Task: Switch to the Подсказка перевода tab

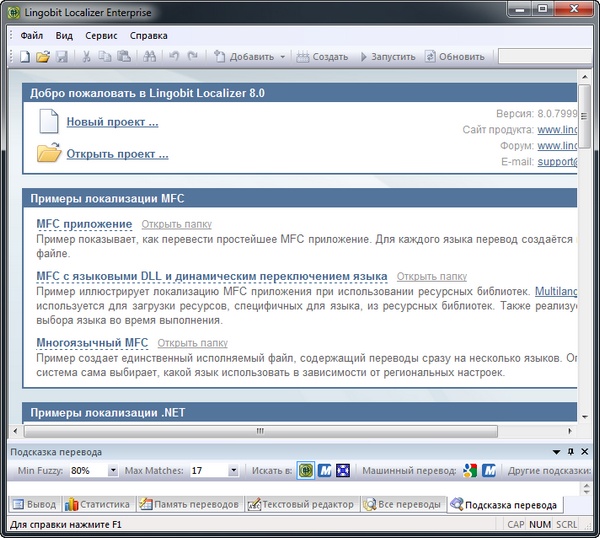Action: [x=504, y=505]
